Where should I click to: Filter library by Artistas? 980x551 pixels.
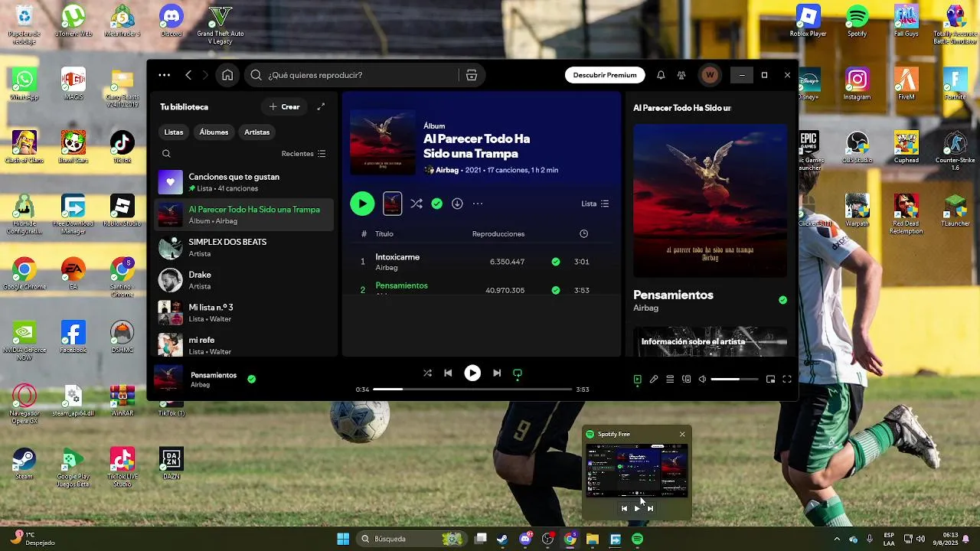coord(256,132)
